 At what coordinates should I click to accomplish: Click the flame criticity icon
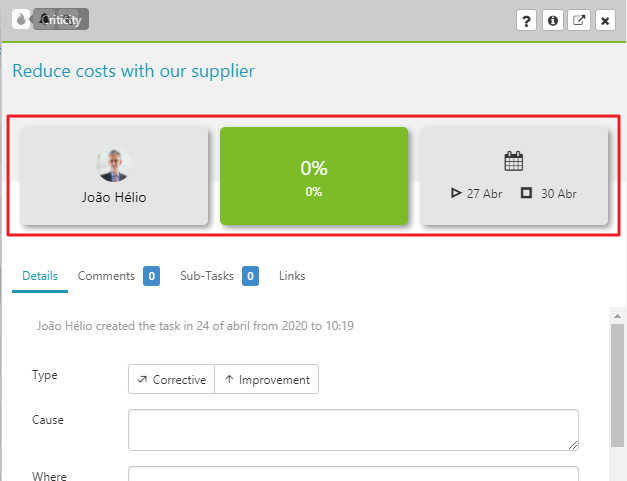click(21, 19)
